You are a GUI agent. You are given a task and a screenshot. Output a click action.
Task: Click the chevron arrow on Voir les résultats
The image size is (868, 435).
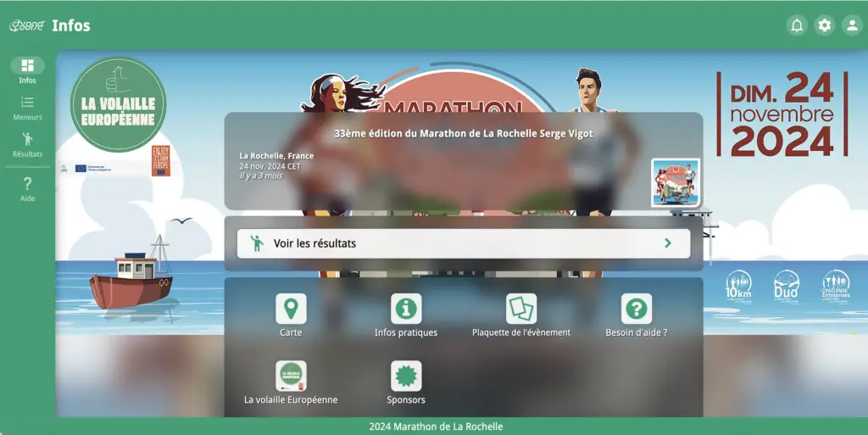pos(668,243)
